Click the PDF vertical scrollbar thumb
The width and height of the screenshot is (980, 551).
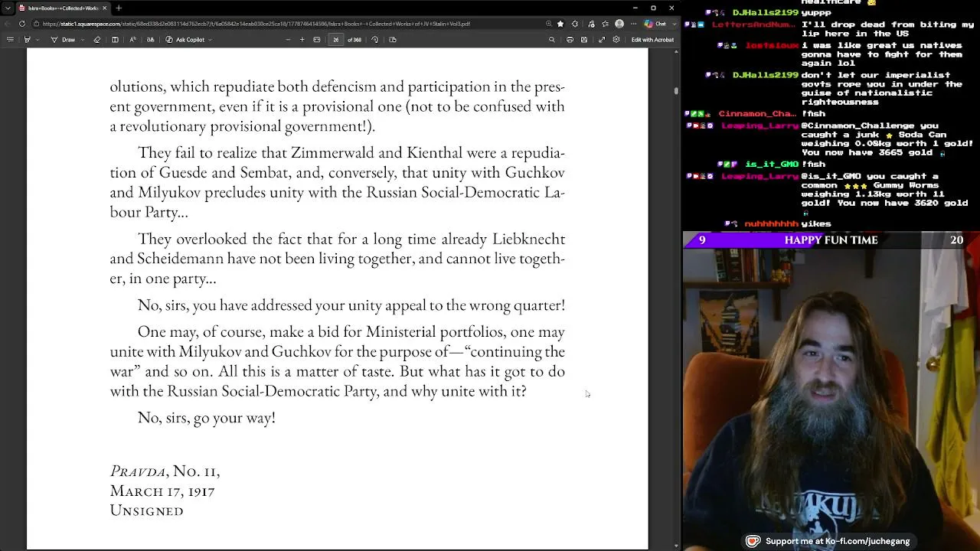point(676,91)
